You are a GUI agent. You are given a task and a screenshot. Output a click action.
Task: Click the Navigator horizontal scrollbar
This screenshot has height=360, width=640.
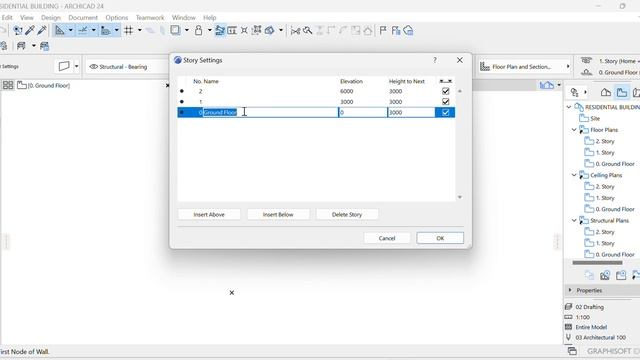point(597,262)
